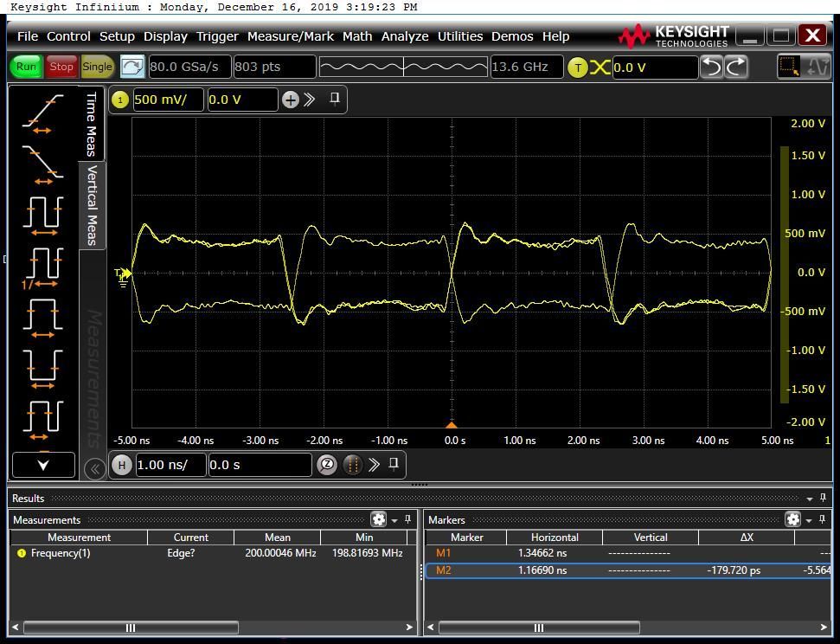The image size is (840, 644).
Task: Click the frequency (1/period) measurement icon
Action: (42, 264)
